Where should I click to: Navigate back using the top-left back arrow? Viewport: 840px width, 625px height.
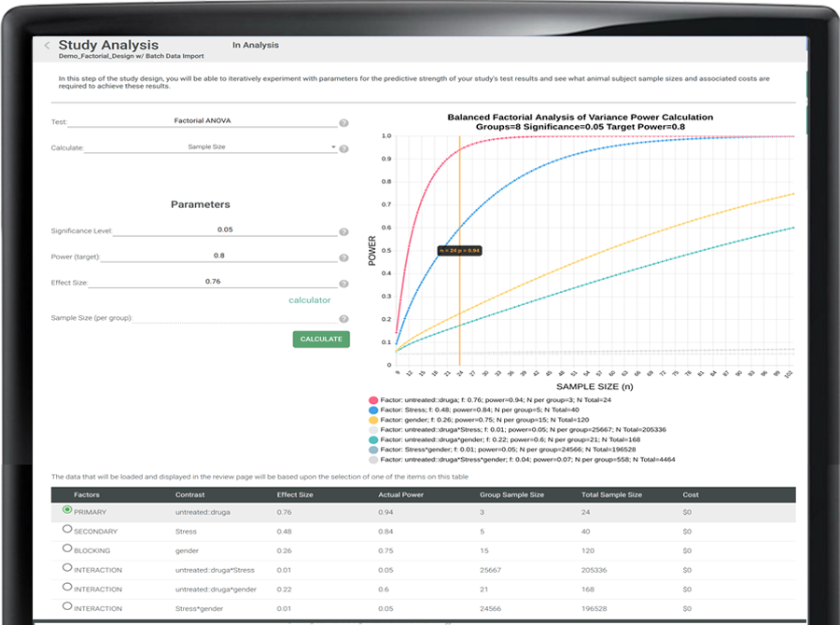45,44
